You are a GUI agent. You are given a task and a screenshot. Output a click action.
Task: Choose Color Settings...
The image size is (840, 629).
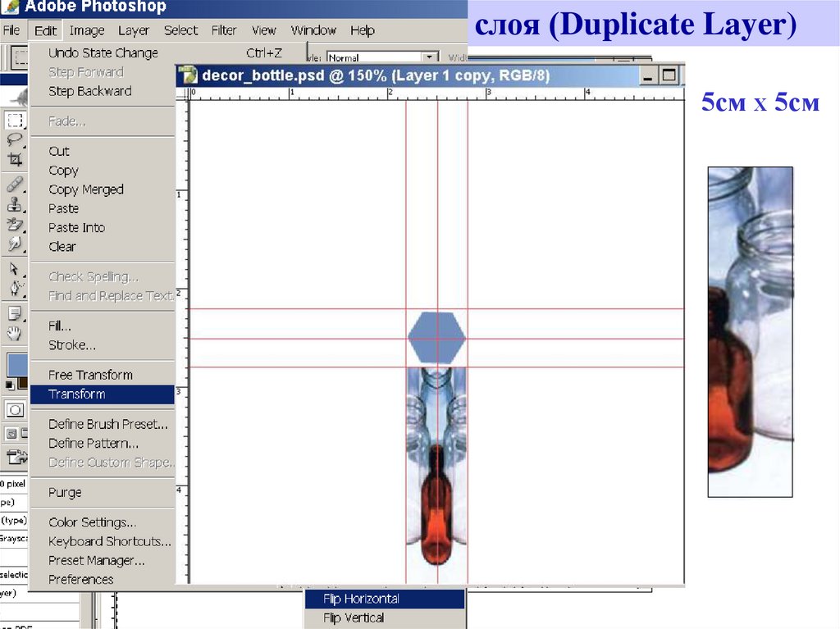(x=103, y=522)
